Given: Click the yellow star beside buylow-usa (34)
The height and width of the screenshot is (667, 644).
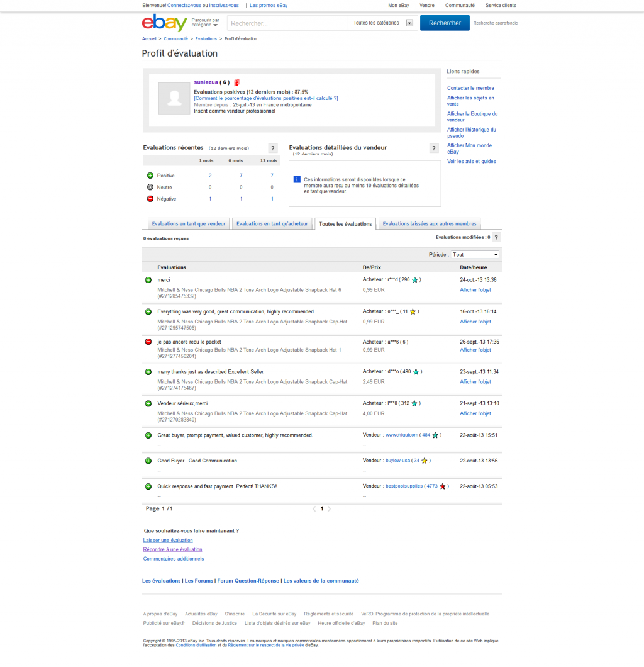Looking at the screenshot, I should 425,461.
